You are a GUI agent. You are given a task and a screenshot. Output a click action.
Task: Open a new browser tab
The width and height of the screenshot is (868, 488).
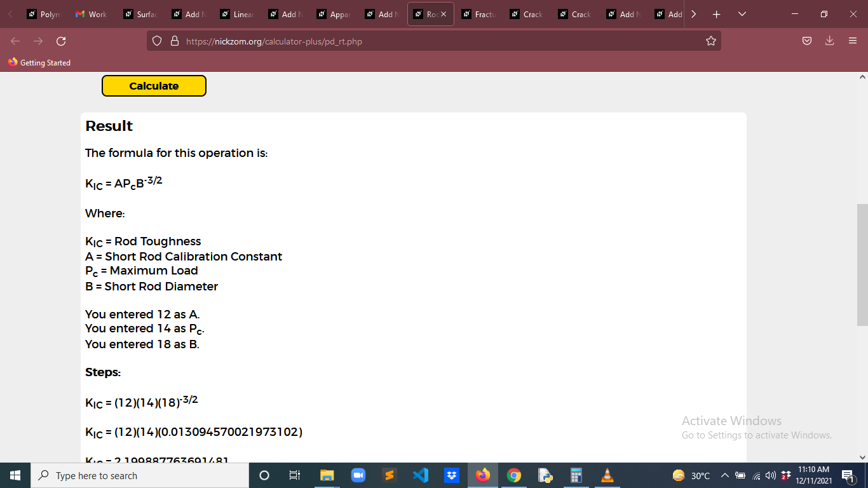pyautogui.click(x=717, y=14)
